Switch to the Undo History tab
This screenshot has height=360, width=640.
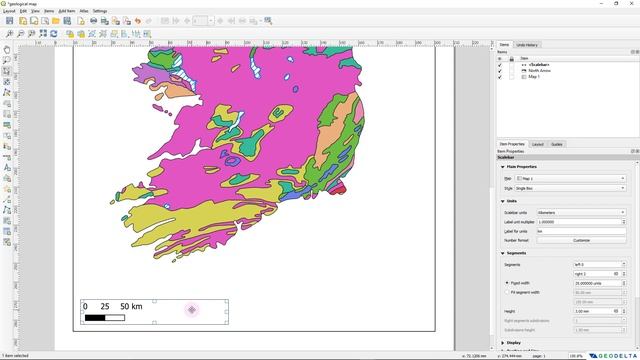point(527,45)
